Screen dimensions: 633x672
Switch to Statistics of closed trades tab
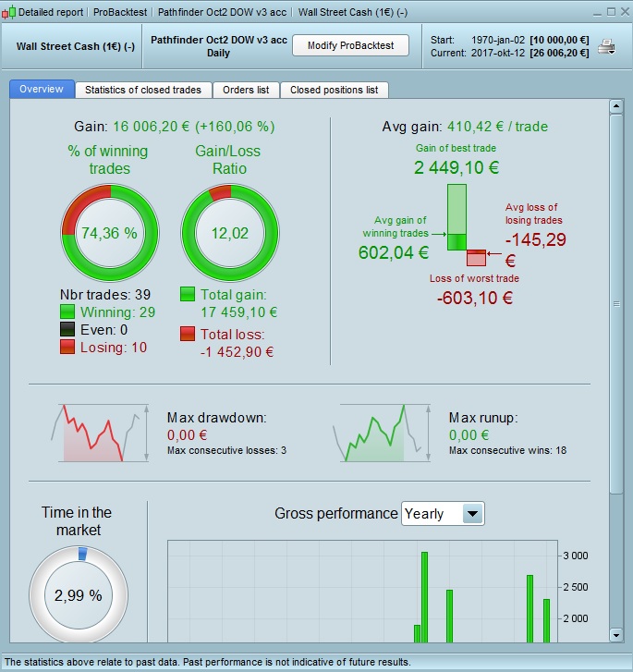(143, 90)
